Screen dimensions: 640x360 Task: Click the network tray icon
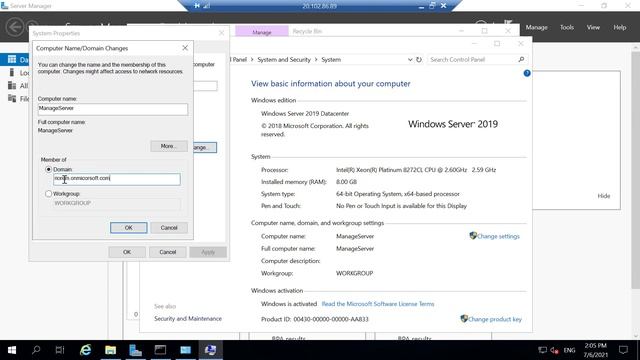[x=542, y=350]
